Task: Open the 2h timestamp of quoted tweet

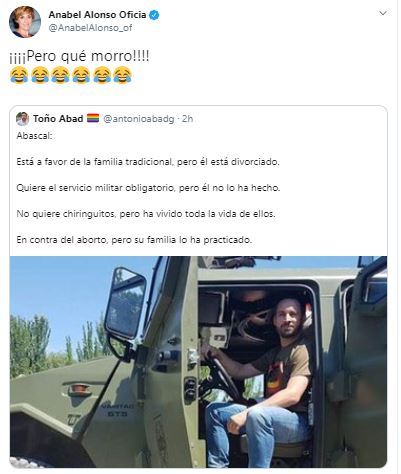Action: (188, 119)
